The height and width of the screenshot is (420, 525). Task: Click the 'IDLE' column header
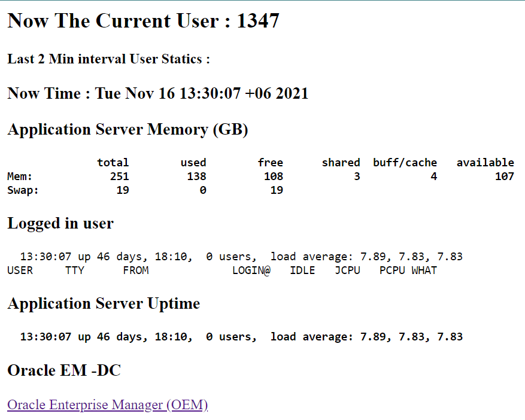click(x=302, y=270)
